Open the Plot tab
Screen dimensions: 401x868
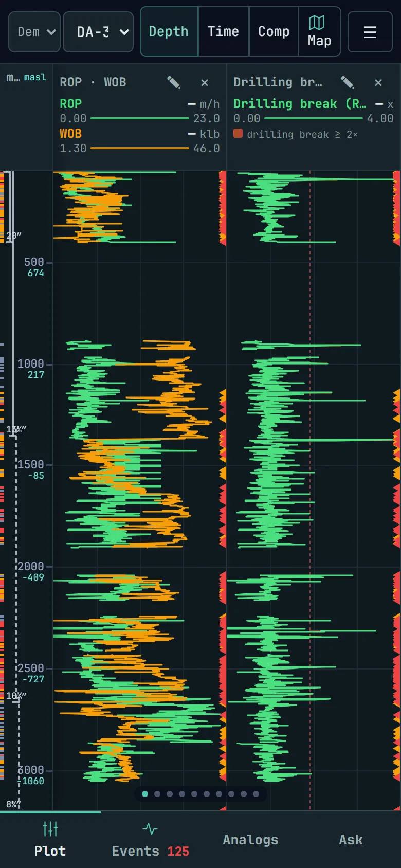tap(50, 840)
